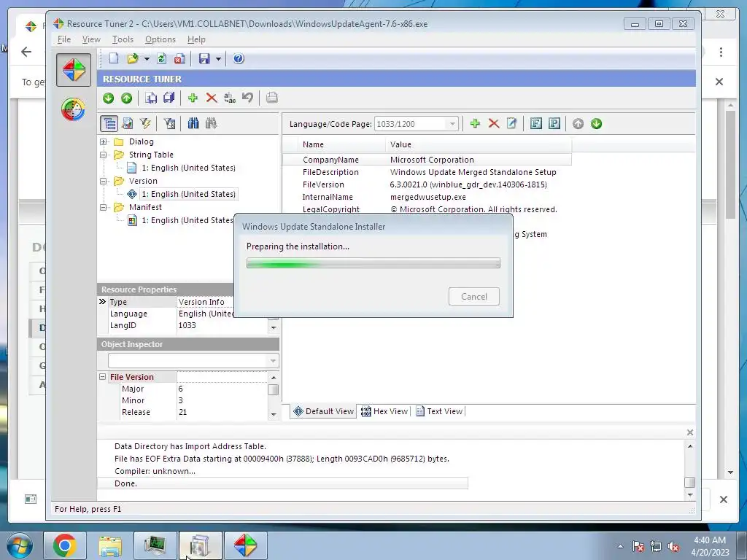Screen dimensions: 747x560
Task: Open the Options menu
Action: [160, 39]
